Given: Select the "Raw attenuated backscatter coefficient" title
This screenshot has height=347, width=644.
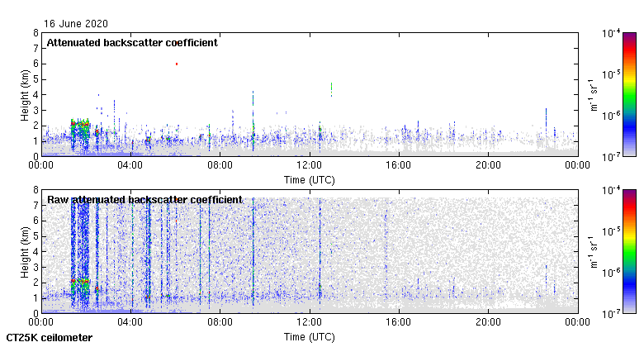Looking at the screenshot, I should pos(144,200).
